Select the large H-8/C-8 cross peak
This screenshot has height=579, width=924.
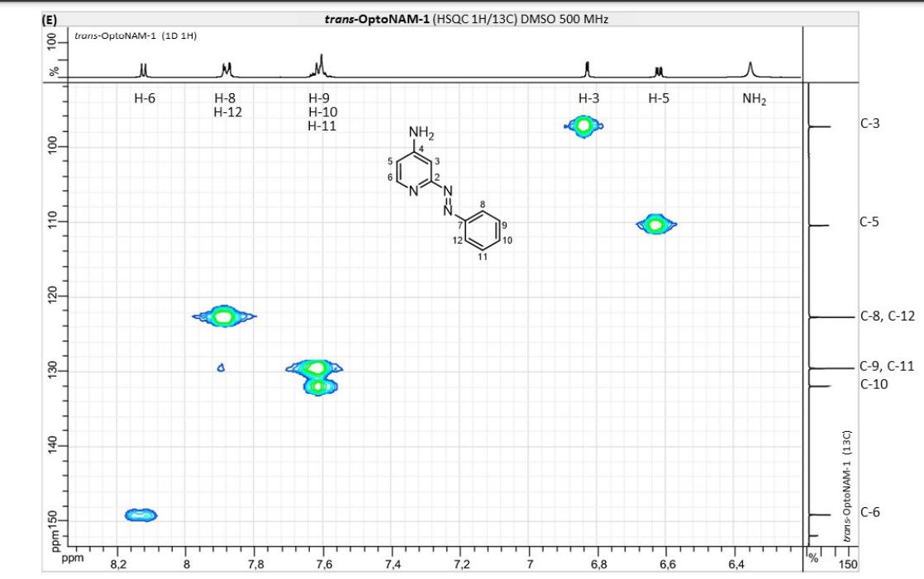tap(224, 316)
